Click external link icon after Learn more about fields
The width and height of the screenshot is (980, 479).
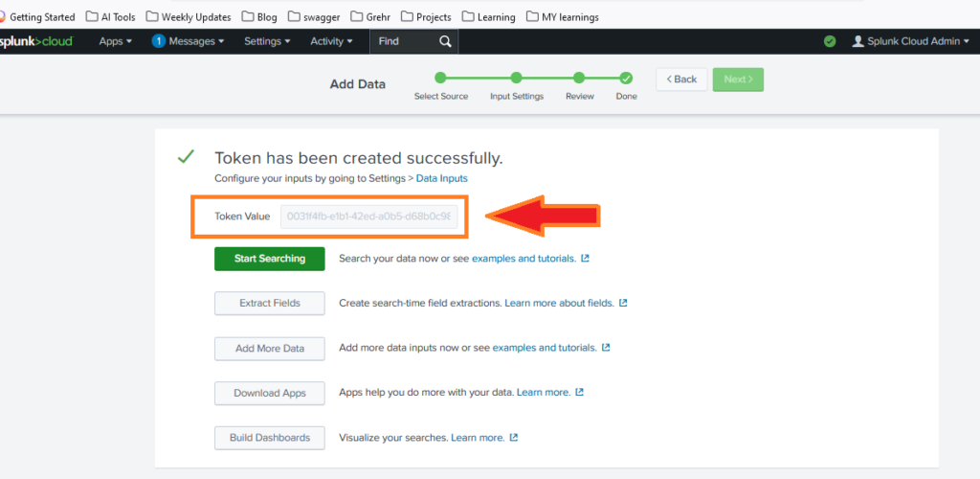(623, 303)
